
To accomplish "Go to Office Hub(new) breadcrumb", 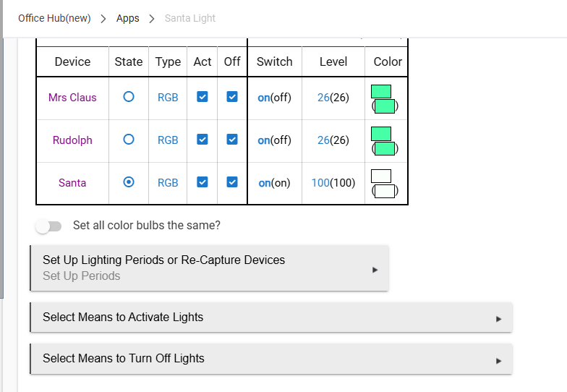I will tap(54, 18).
